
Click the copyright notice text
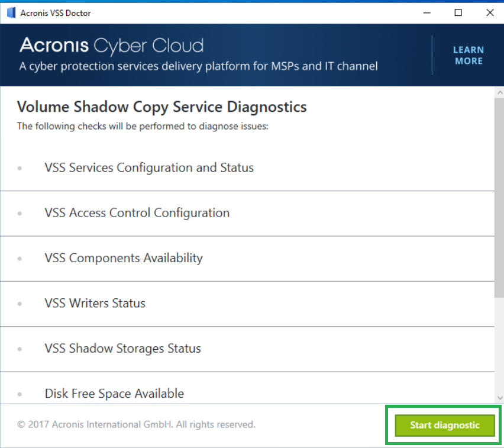click(136, 424)
